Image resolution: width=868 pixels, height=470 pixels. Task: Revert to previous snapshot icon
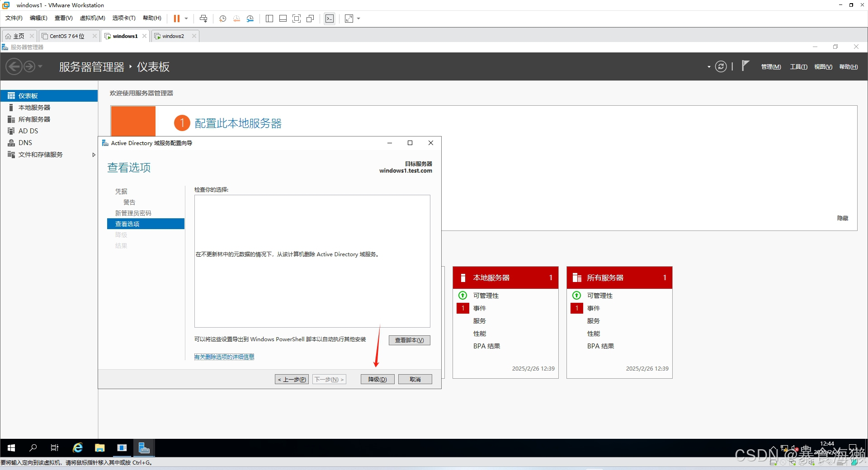236,19
